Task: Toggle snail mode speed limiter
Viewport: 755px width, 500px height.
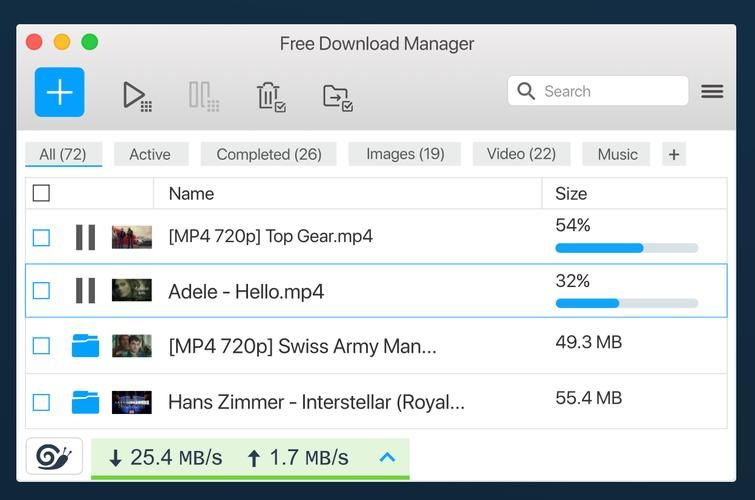Action: (54, 456)
